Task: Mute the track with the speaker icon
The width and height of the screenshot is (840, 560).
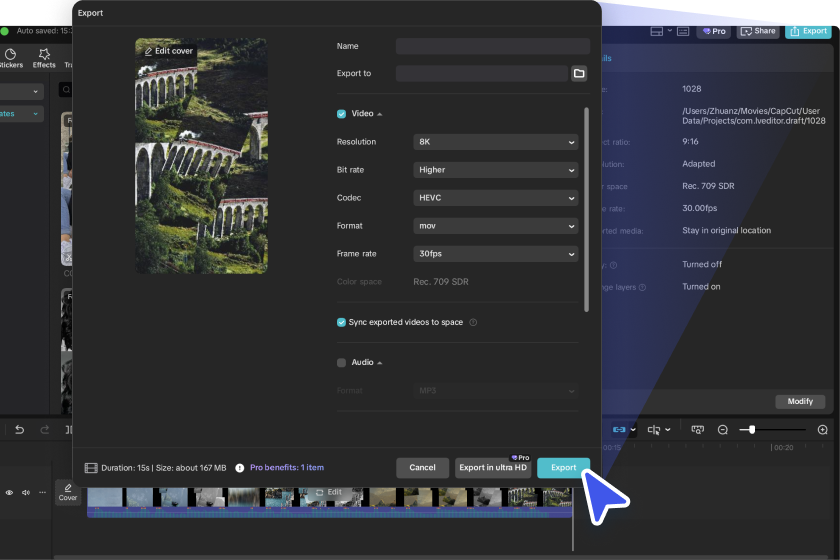Action: coord(26,493)
